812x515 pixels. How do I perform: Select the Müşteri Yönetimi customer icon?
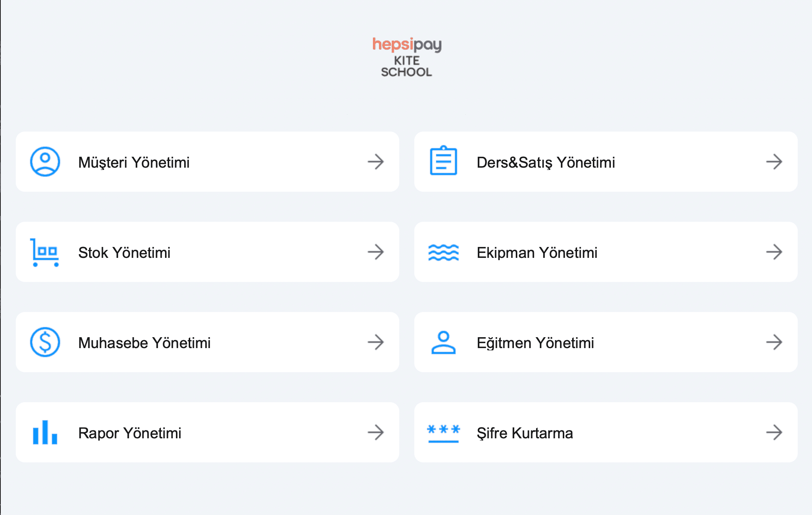click(x=44, y=162)
